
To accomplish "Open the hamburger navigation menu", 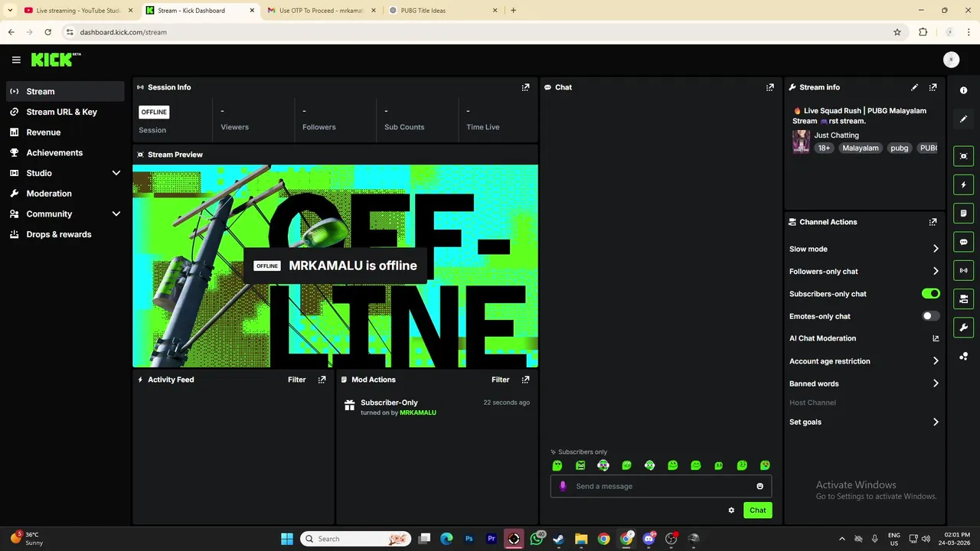I will coord(16,60).
